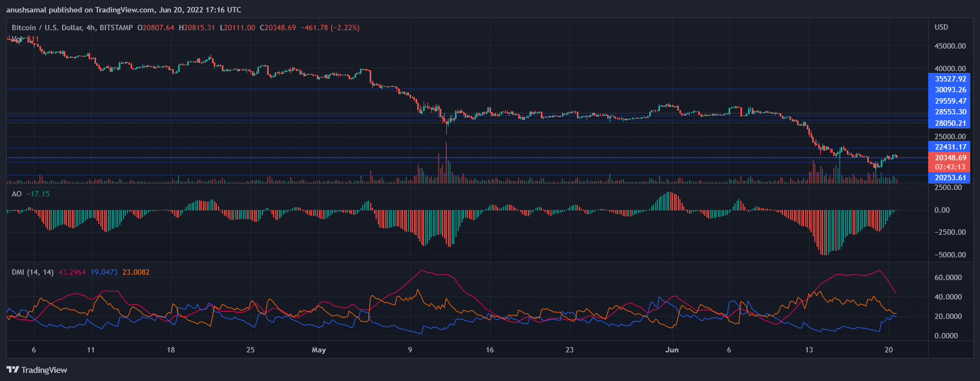Click the countdown timer 02:43:13
The image size is (980, 381).
coord(949,167)
